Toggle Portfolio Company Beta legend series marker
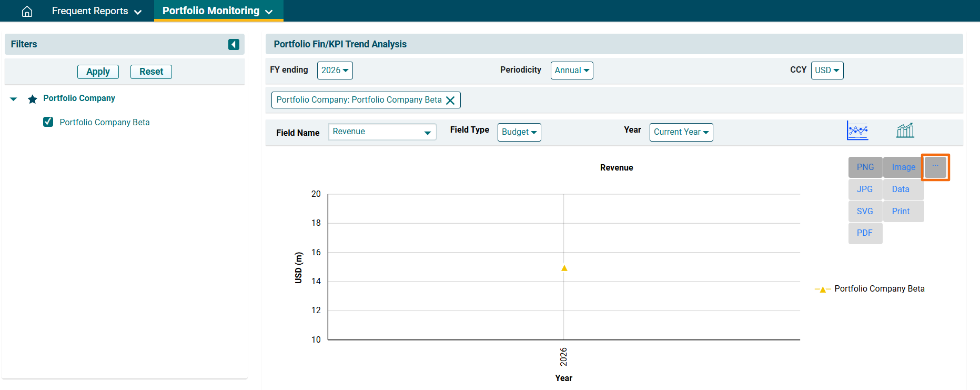Screen dimensions: 980x390 tap(822, 289)
